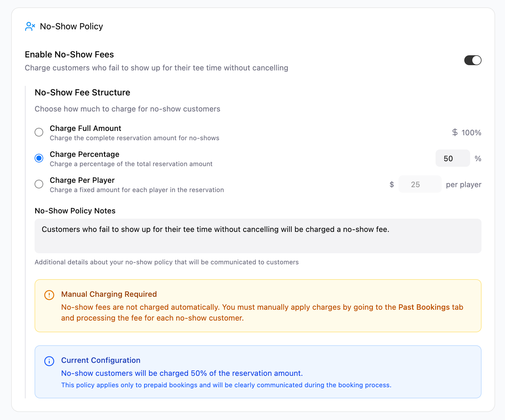Click "Charge a fixed amount for each player" description
The height and width of the screenshot is (420, 505).
(137, 190)
